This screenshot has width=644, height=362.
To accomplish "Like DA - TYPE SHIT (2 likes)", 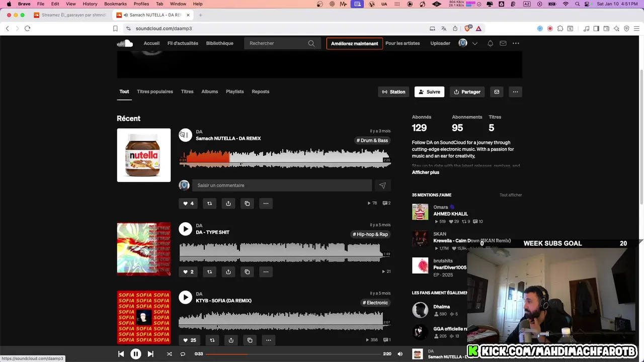I will (x=188, y=271).
